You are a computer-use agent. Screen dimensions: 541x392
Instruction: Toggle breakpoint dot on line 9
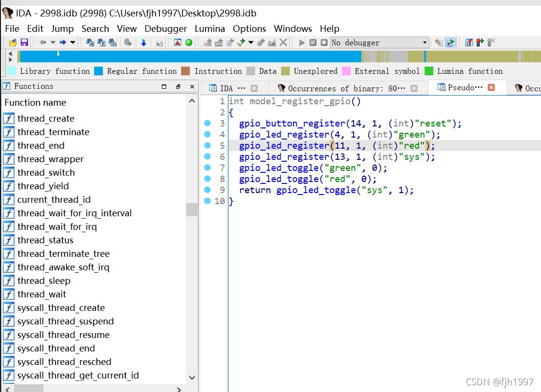[x=207, y=190]
